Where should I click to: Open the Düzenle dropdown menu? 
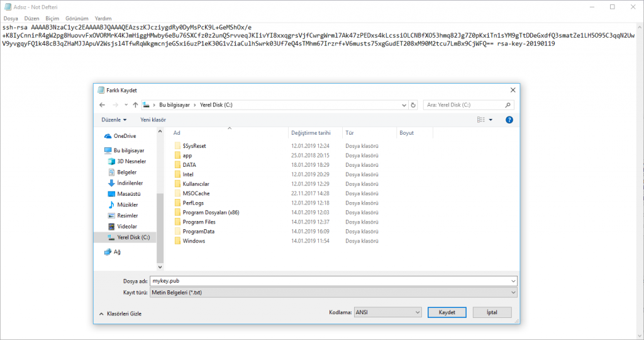pyautogui.click(x=114, y=120)
